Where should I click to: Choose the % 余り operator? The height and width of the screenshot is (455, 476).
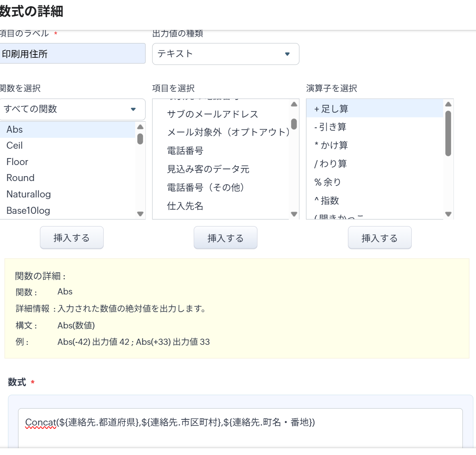click(x=328, y=182)
